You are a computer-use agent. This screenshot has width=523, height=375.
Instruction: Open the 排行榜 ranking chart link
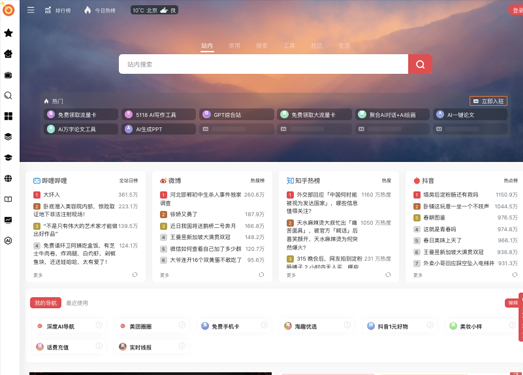point(58,10)
